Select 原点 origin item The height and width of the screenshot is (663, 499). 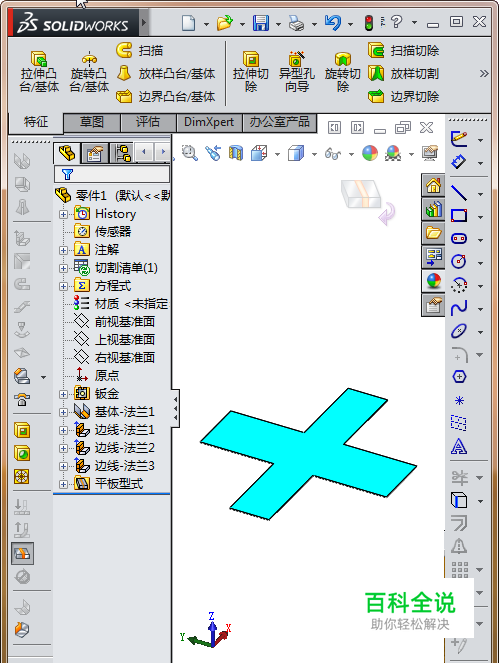click(96, 375)
